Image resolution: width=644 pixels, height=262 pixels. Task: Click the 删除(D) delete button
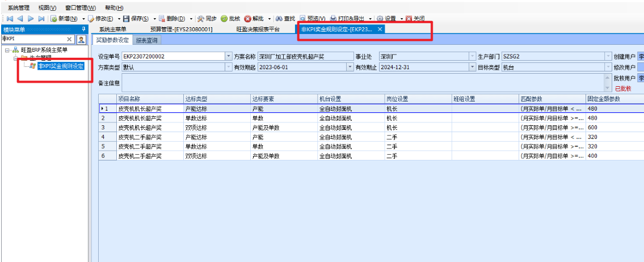pyautogui.click(x=172, y=19)
